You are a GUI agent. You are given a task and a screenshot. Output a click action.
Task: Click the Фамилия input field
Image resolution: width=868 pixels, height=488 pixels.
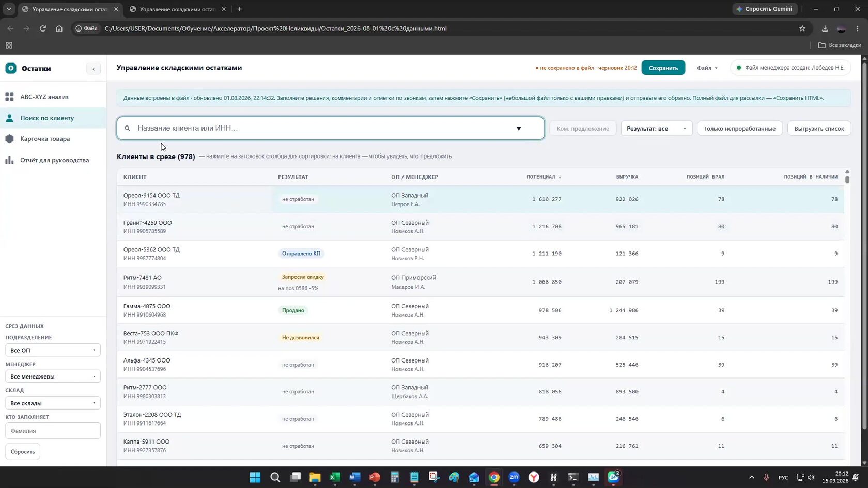(53, 431)
